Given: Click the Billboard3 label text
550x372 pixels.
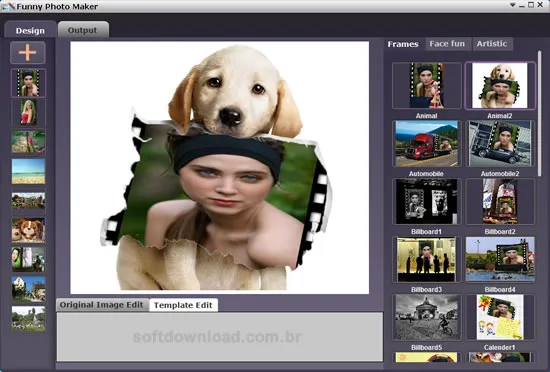Looking at the screenshot, I should point(427,290).
